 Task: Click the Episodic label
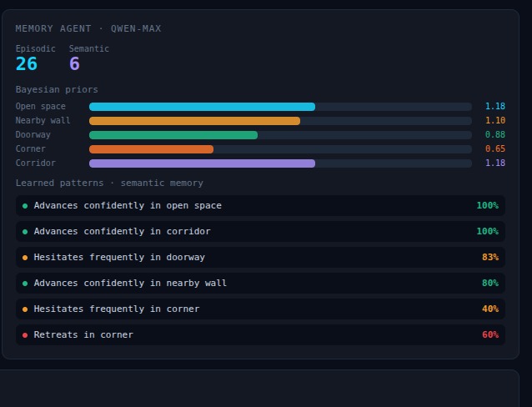click(35, 49)
